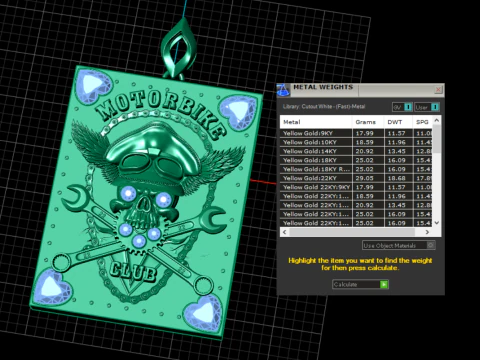Click the Library: Cutout White label
Image resolution: width=480 pixels, height=360 pixels.
pyautogui.click(x=324, y=107)
